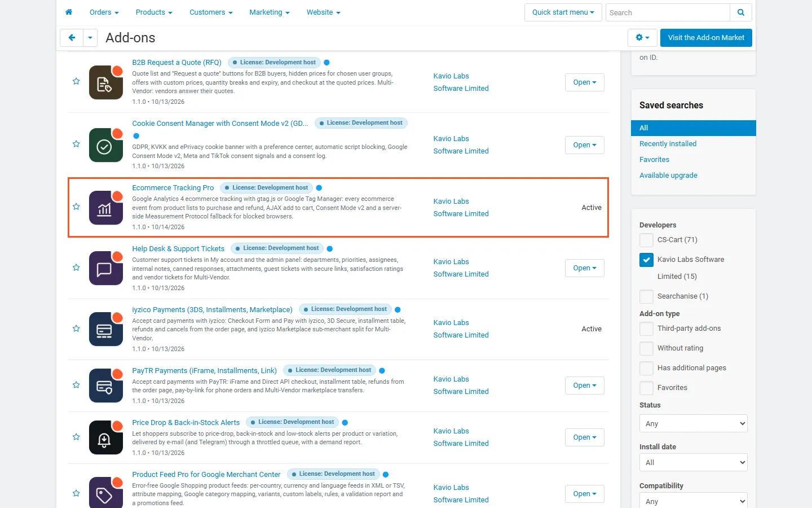Uncheck Kavio Labs Software Limited filter

pos(646,260)
